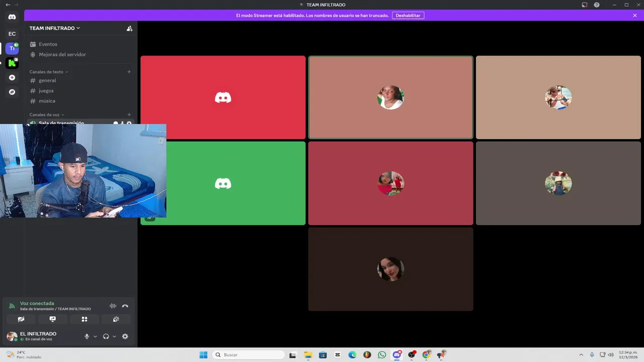Screen dimensions: 644x362
Task: Expand TEAM INFILTRADO server menu
Action: click(x=54, y=28)
